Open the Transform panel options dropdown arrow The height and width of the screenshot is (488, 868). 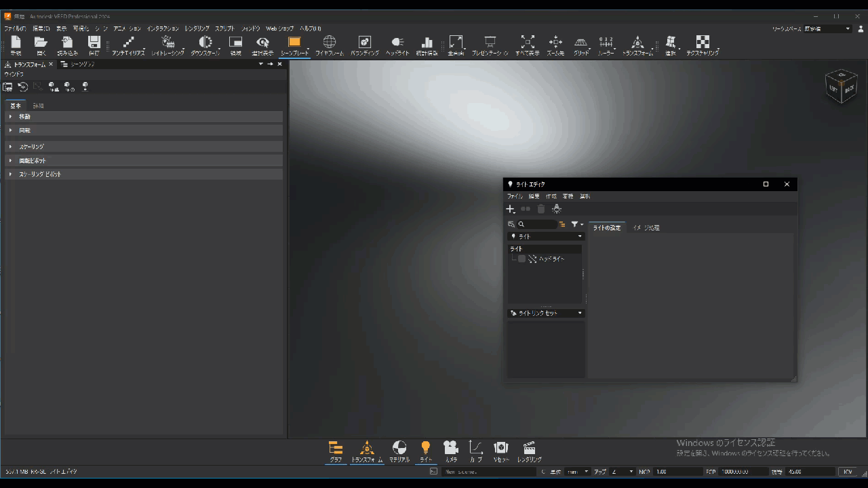click(x=261, y=64)
